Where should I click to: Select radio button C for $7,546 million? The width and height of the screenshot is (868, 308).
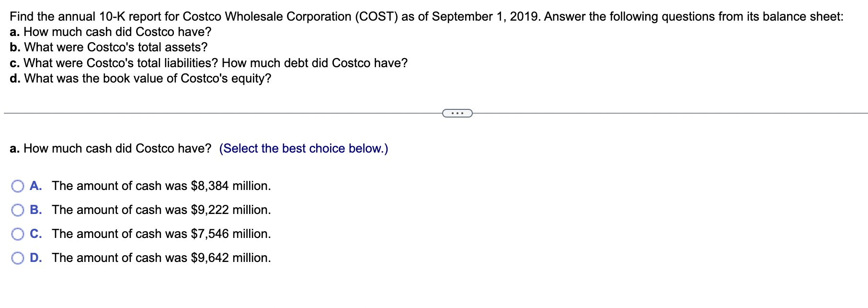[18, 234]
